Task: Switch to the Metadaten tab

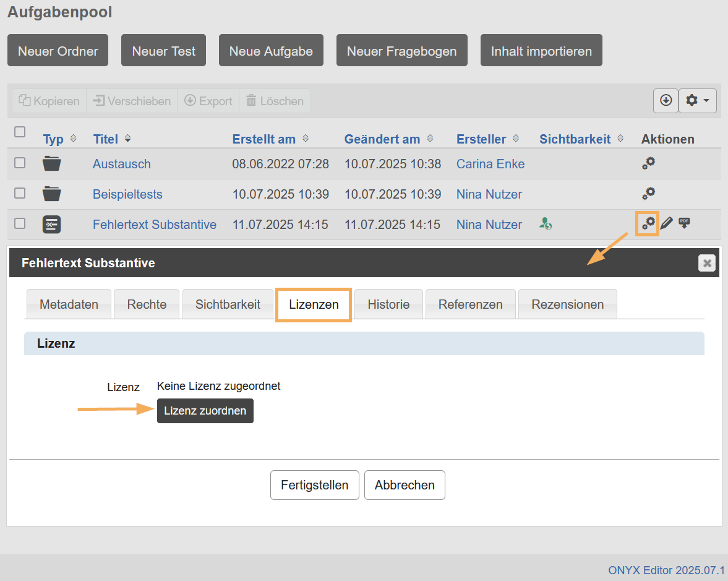Action: [x=69, y=304]
